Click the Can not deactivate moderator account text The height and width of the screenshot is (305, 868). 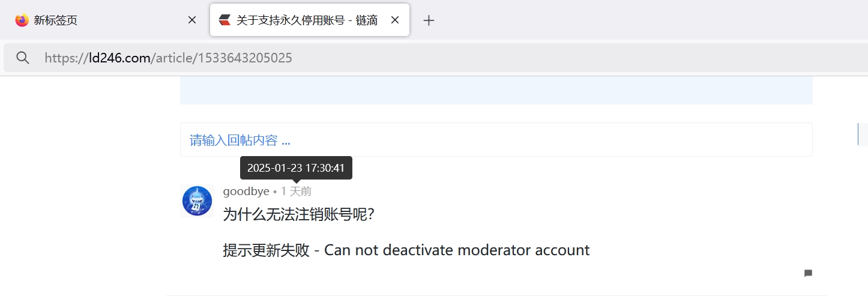456,250
